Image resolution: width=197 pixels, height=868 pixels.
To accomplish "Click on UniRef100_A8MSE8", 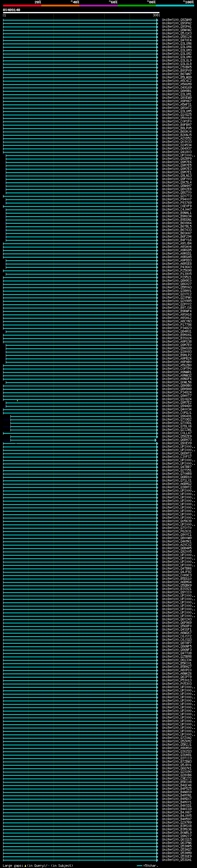I will (177, 264).
